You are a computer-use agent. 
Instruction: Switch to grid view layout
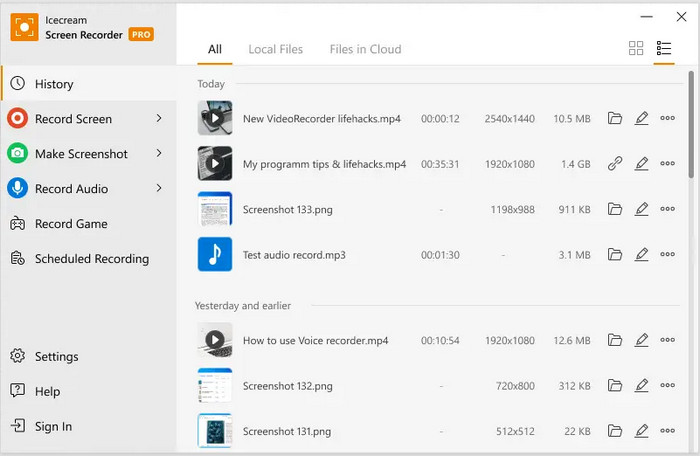point(636,48)
